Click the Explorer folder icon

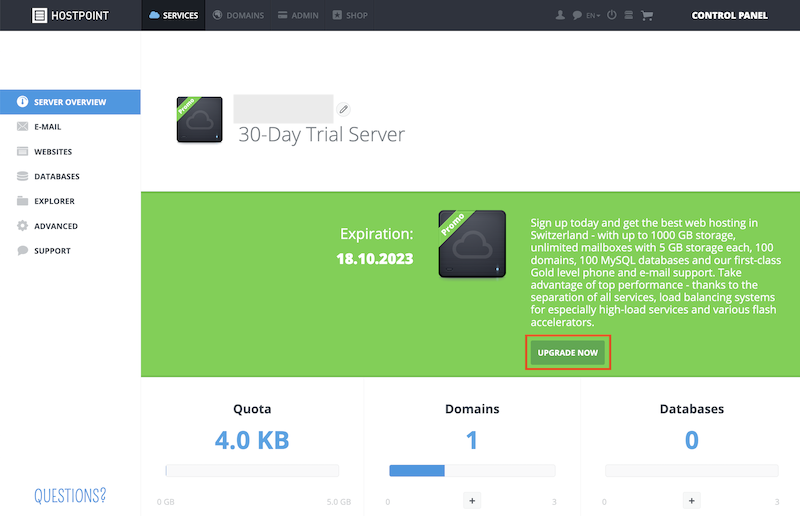point(22,201)
